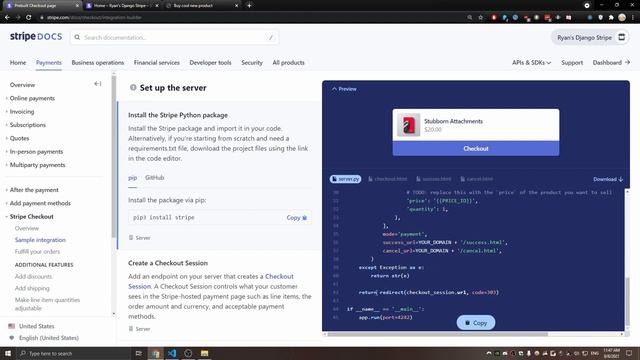Open All products nav tab
The width and height of the screenshot is (640, 360).
pos(289,62)
